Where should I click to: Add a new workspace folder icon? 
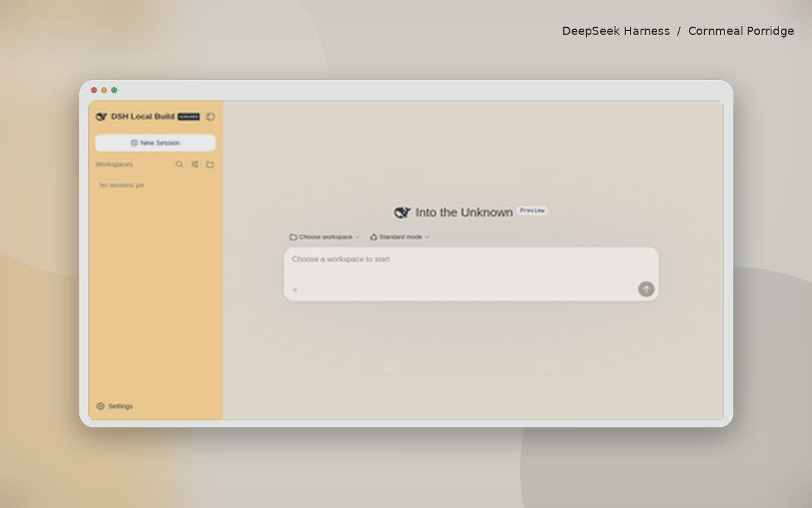click(210, 164)
